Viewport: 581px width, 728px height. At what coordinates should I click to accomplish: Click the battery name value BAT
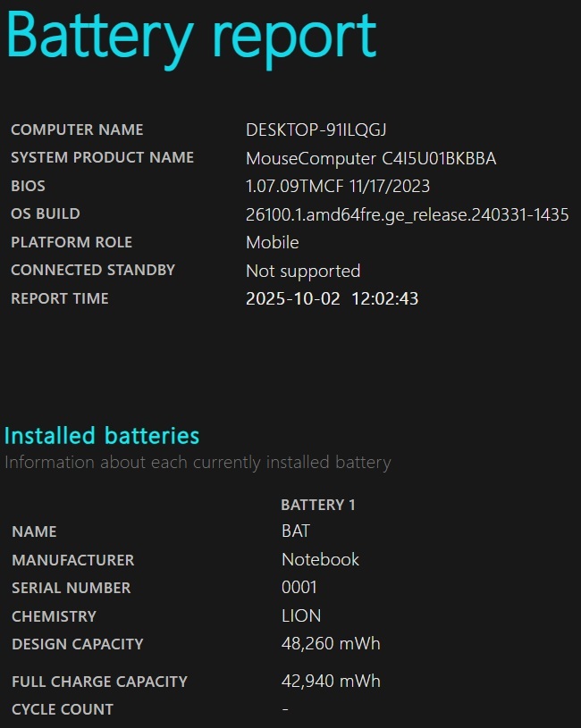tap(295, 531)
